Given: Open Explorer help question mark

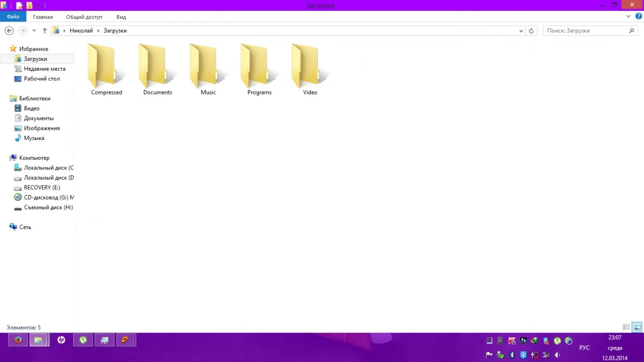Looking at the screenshot, I should (x=639, y=17).
